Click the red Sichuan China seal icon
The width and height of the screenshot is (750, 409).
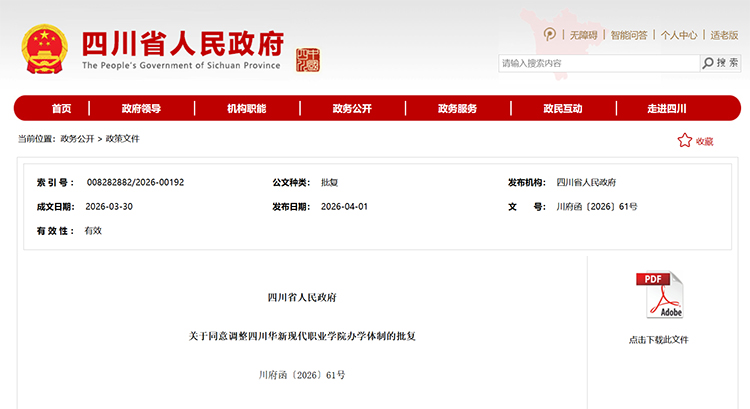coord(309,58)
